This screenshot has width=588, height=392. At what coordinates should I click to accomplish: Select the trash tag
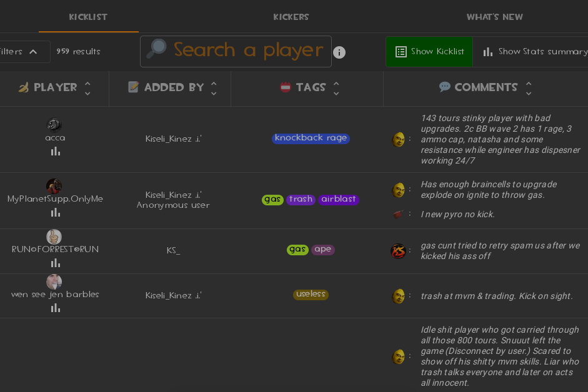[x=301, y=199]
